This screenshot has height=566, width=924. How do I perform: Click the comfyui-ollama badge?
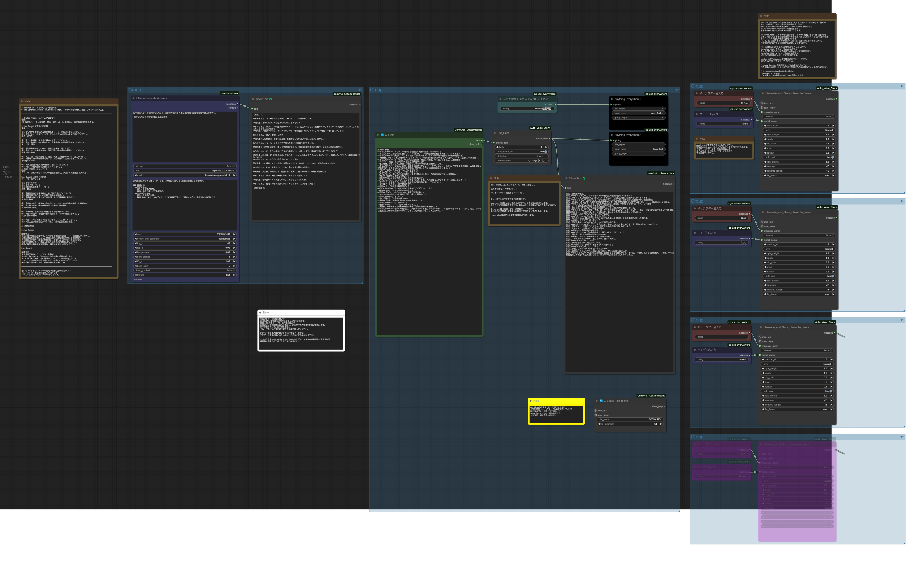(229, 93)
